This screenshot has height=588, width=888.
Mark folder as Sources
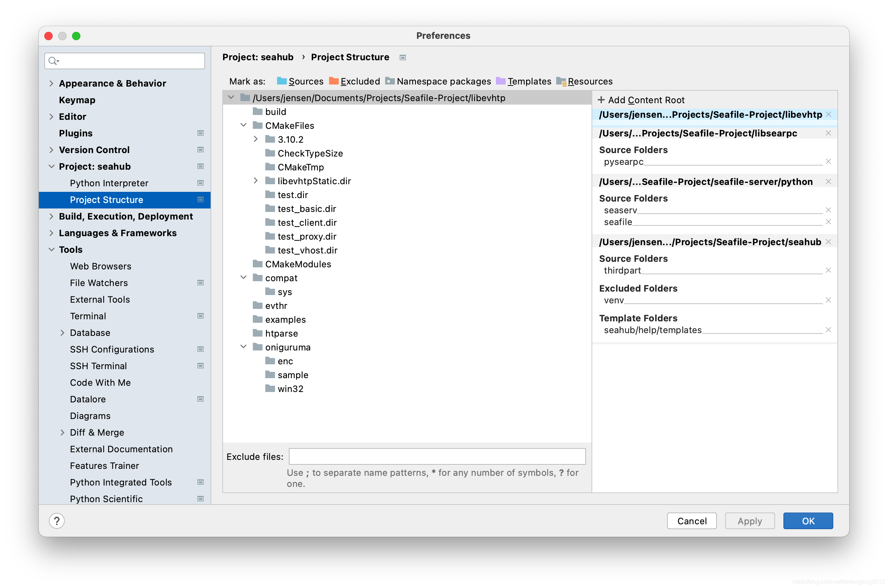300,81
